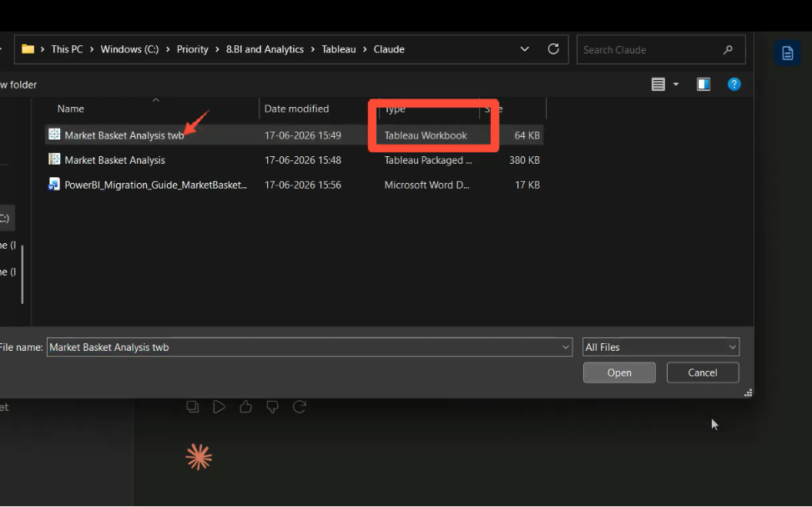Copy the response with copy icon
The height and width of the screenshot is (507, 812).
(193, 407)
